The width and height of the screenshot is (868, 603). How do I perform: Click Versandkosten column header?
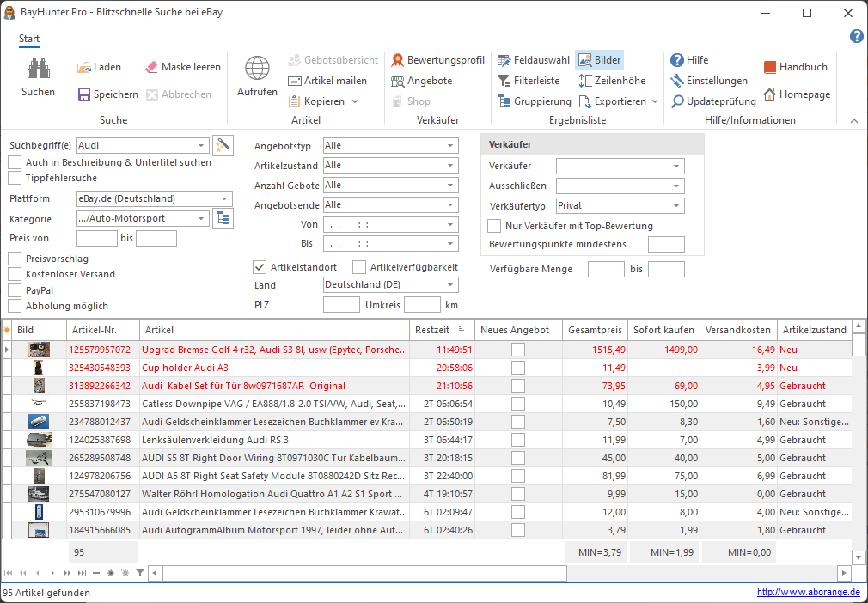(738, 330)
